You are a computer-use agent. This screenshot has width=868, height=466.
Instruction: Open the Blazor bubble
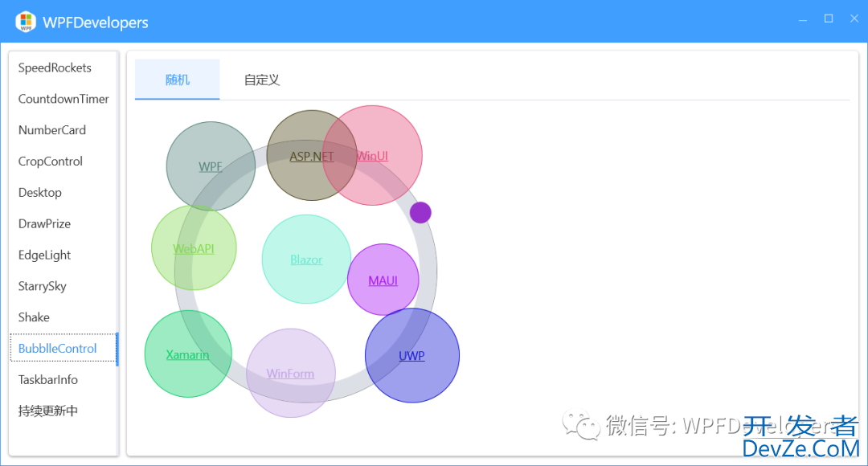[x=306, y=259]
